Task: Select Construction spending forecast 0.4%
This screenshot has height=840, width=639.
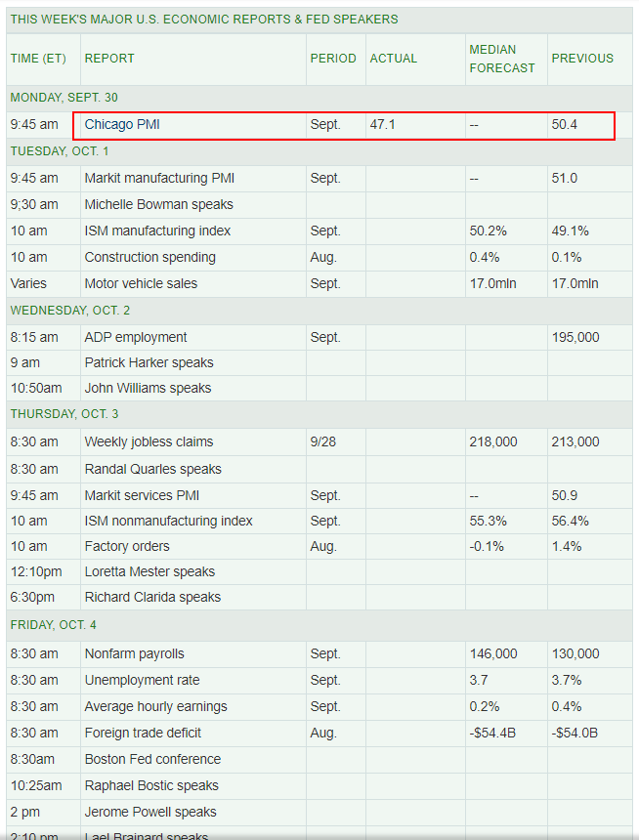Action: tap(484, 258)
